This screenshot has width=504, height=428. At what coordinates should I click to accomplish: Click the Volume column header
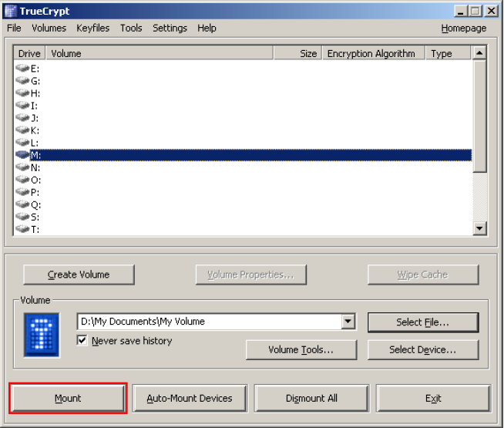(160, 53)
